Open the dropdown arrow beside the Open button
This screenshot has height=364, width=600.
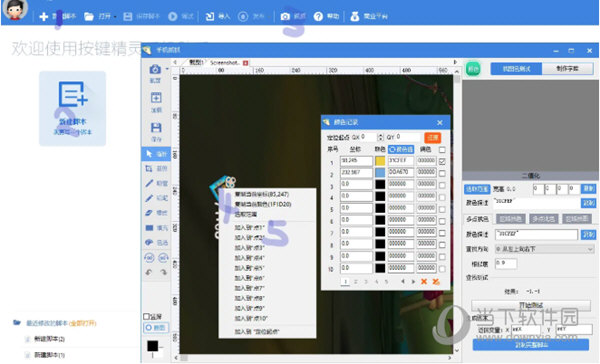tap(115, 17)
